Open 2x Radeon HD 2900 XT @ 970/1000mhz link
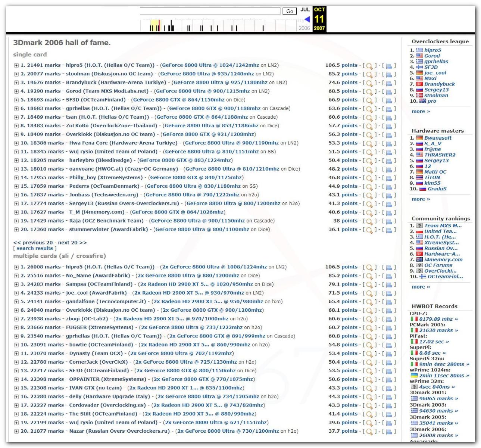 coord(171,319)
